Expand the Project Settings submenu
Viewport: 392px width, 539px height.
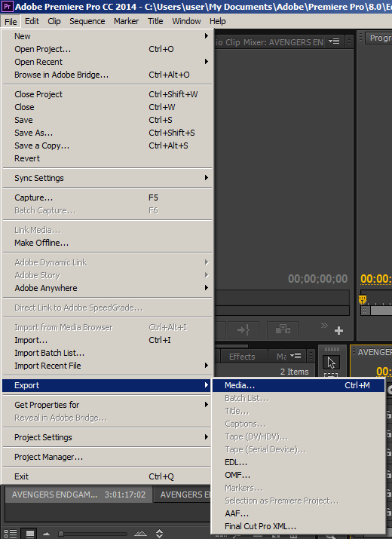coord(107,437)
